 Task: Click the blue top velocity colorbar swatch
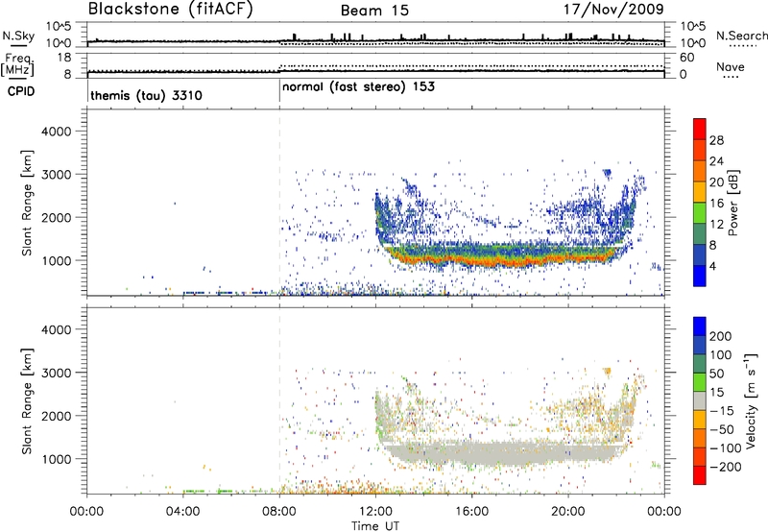700,326
